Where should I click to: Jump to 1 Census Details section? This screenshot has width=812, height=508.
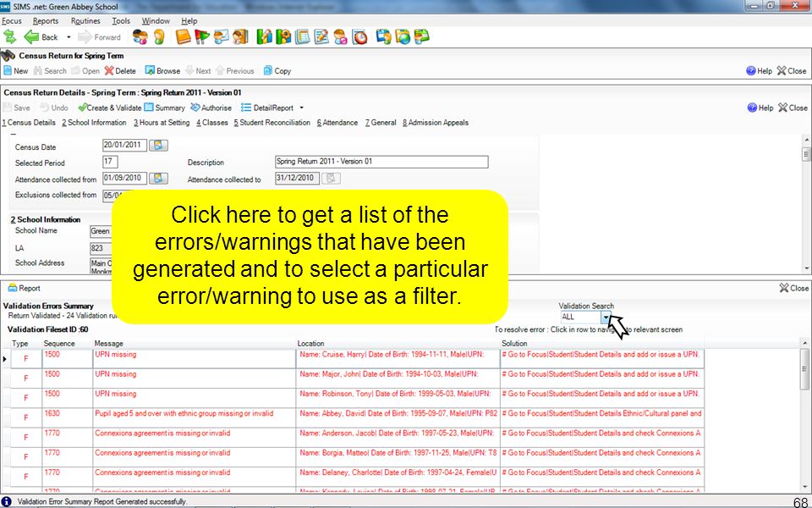[29, 123]
